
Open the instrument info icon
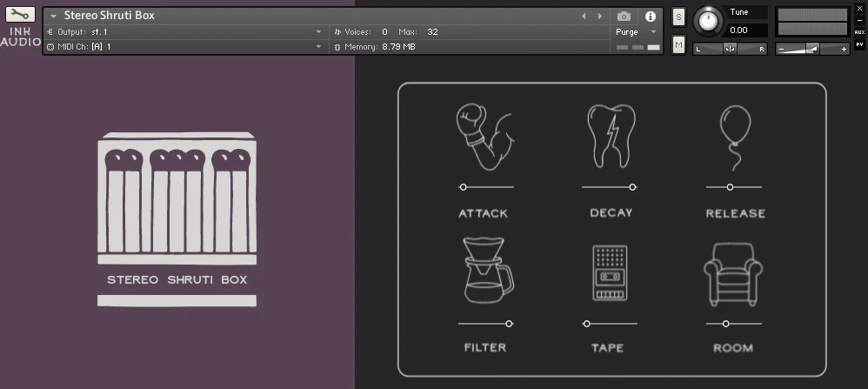651,16
